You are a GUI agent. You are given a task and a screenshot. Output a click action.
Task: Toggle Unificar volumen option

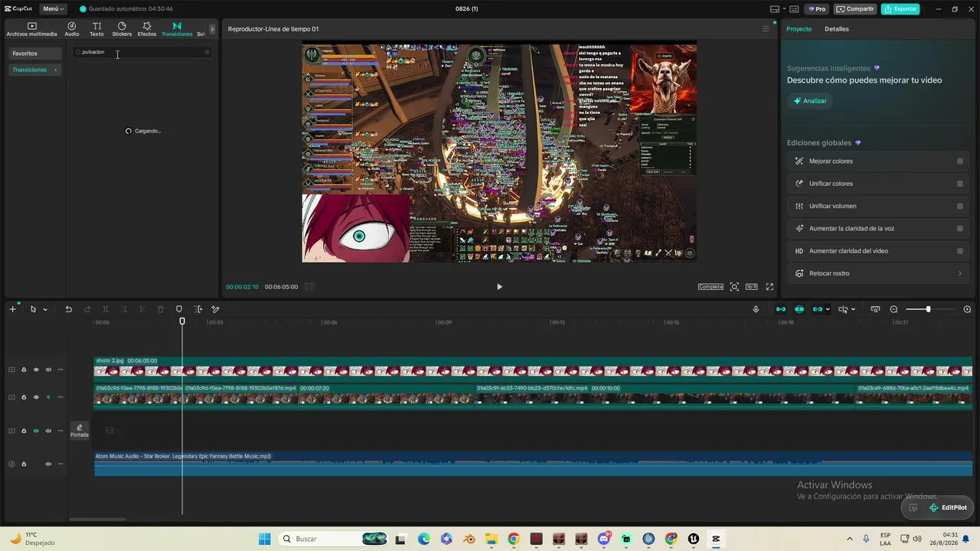960,206
